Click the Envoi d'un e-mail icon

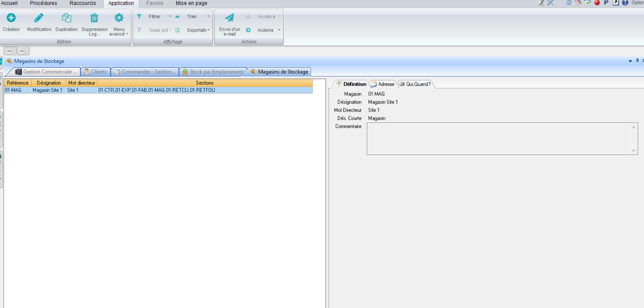[230, 18]
